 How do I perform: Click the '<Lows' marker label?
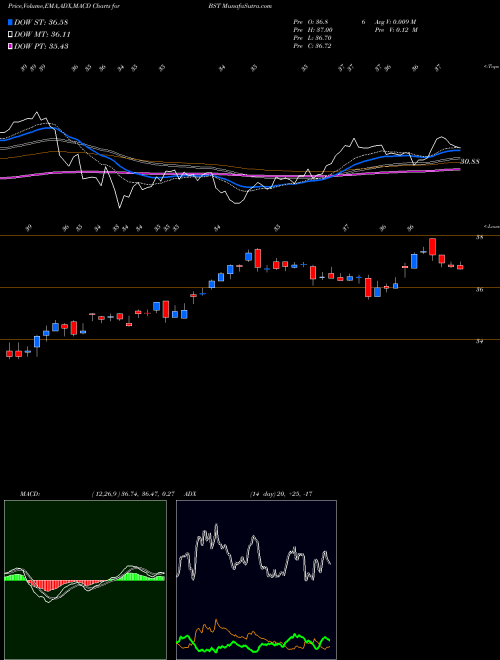coord(492,226)
